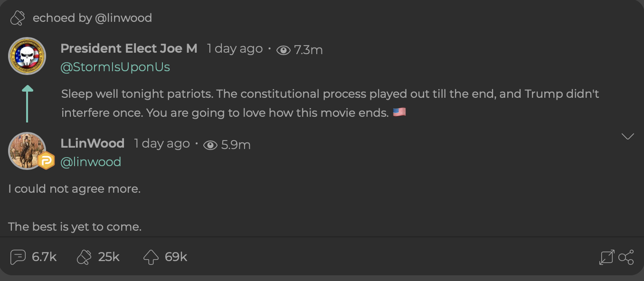This screenshot has width=644, height=281.
Task: Open post in new view with expand icon
Action: 606,257
